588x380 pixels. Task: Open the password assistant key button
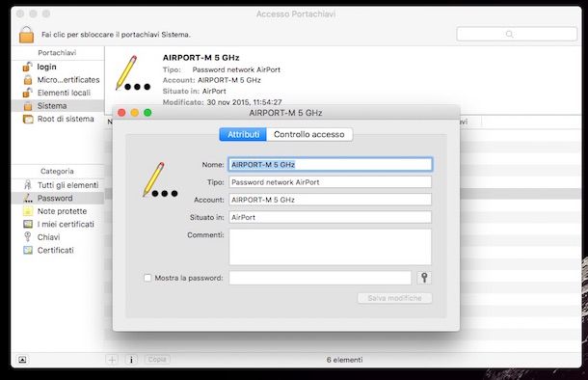[x=424, y=278]
